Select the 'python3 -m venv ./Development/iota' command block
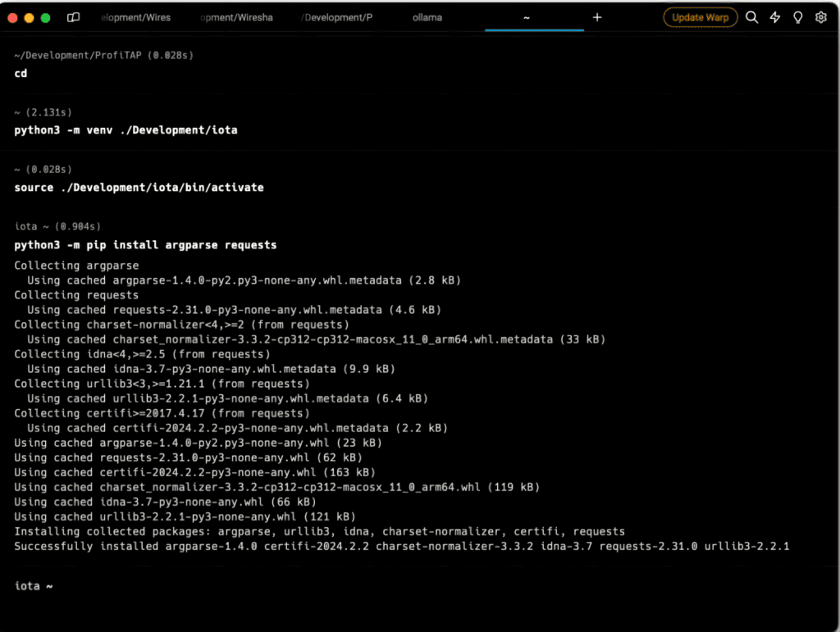This screenshot has height=632, width=840. click(x=126, y=130)
